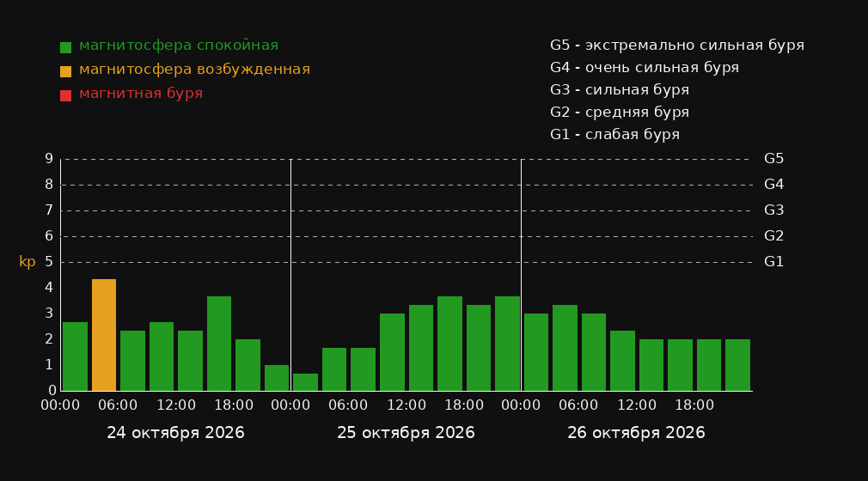
Task: Click the short bar 21:00–24:00 on 24 October
Action: point(277,377)
